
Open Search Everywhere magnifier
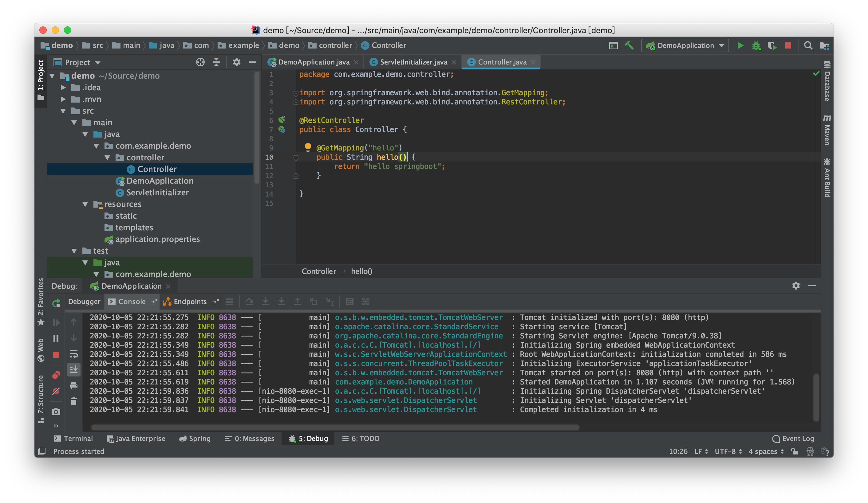(808, 45)
